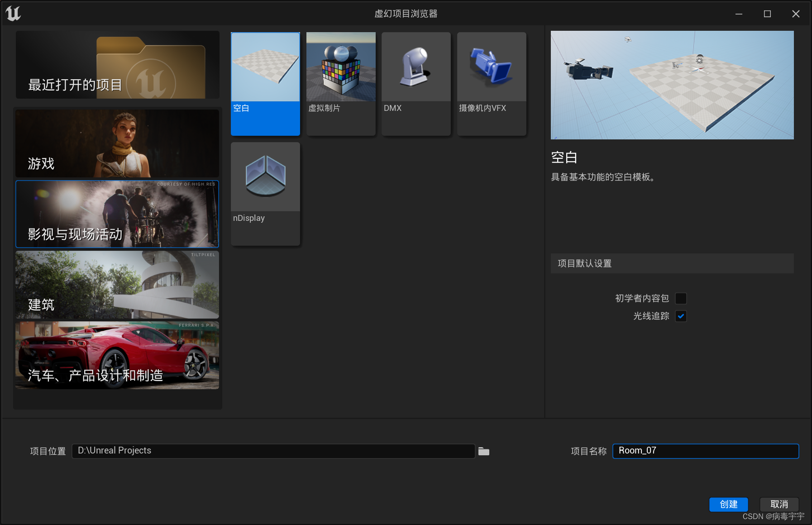
Task: Click the template preview image
Action: click(x=672, y=85)
